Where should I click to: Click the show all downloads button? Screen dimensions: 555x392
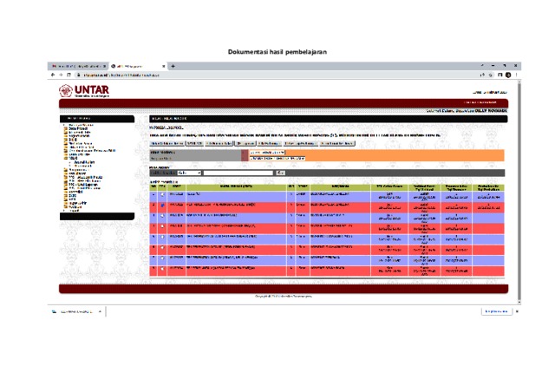[494, 311]
